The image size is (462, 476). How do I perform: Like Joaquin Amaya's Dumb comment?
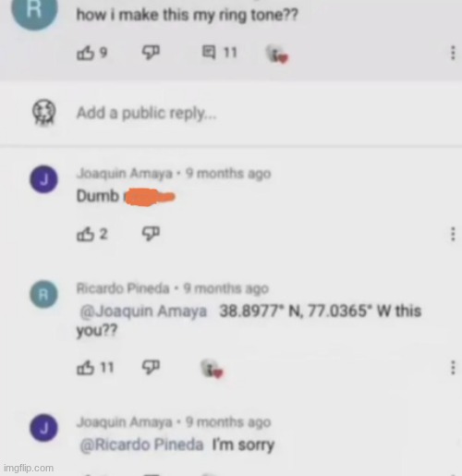85,235
